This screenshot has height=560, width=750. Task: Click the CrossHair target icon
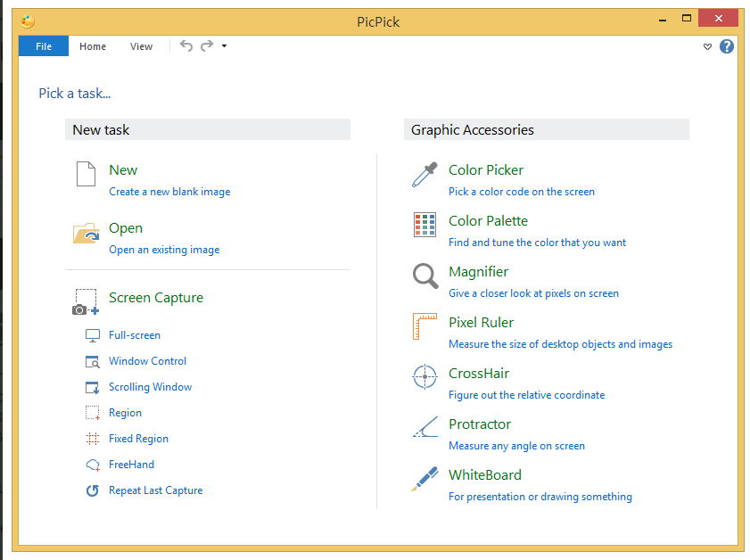(x=424, y=377)
